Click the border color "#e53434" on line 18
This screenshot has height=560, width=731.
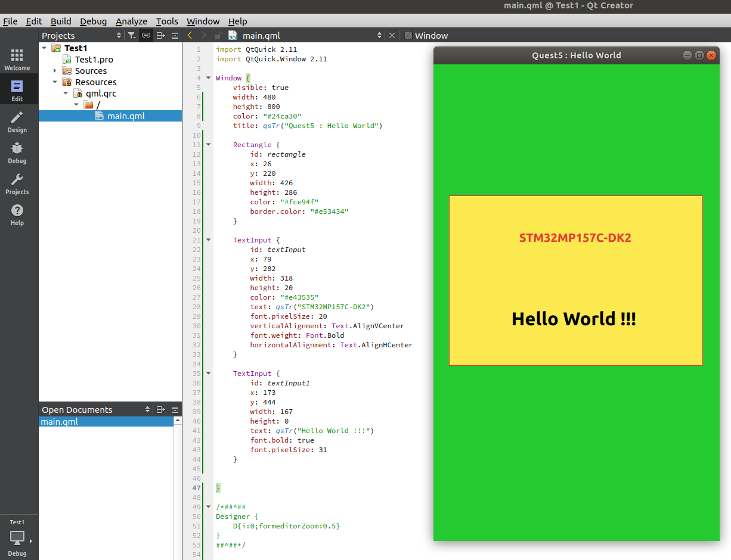[x=329, y=211]
